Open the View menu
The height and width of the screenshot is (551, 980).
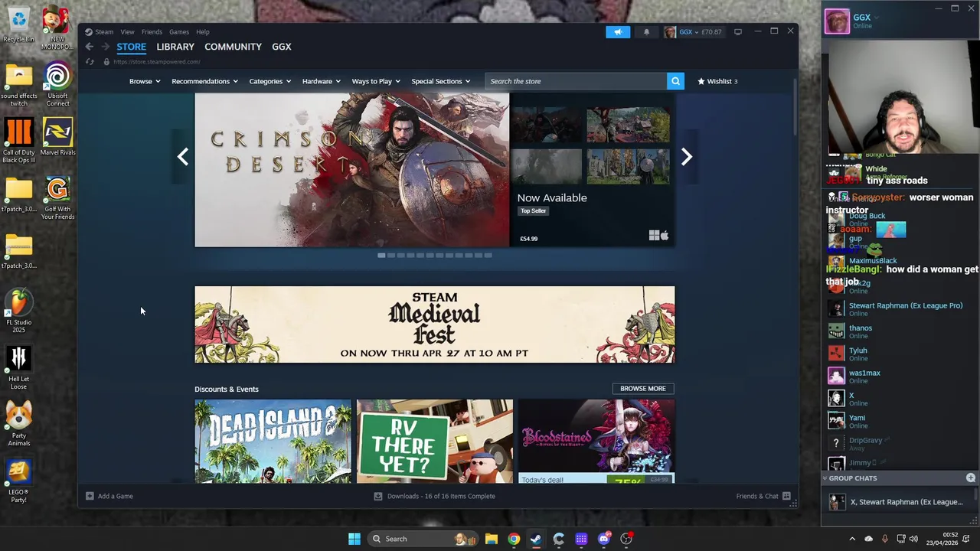[127, 31]
